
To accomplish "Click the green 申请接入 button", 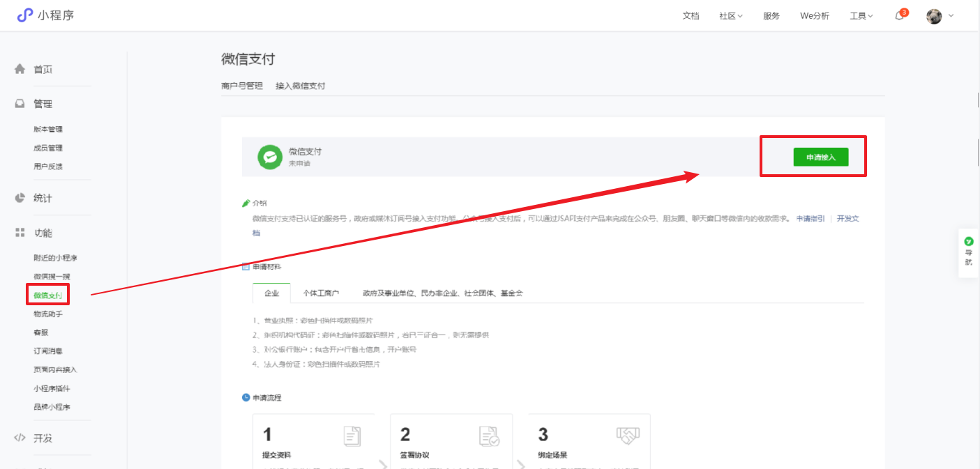I will (820, 157).
